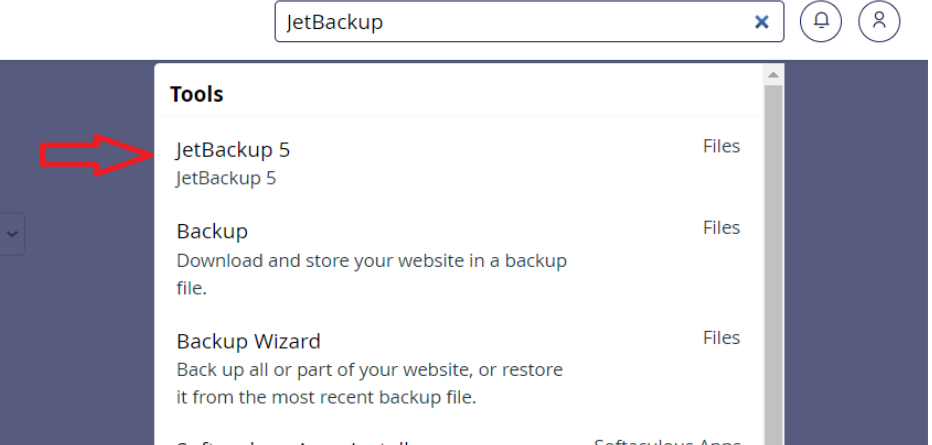Click the results list scrollbar thumb
932x445 pixels.
pyautogui.click(x=773, y=264)
